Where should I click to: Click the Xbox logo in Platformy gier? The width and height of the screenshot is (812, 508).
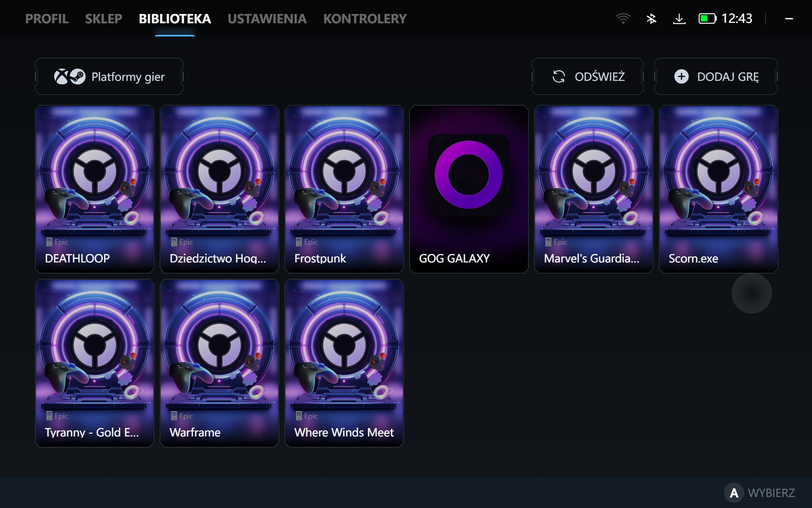point(61,77)
